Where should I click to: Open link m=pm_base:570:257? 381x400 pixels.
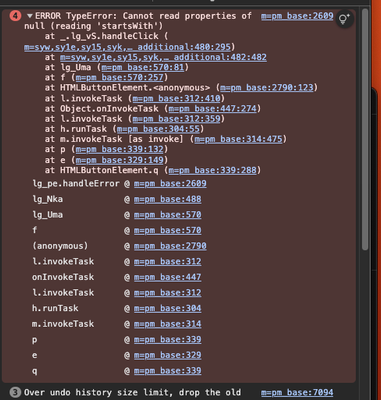click(x=119, y=78)
